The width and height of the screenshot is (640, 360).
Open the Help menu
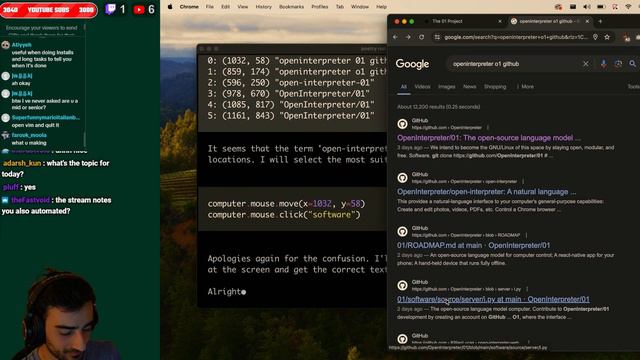click(381, 7)
